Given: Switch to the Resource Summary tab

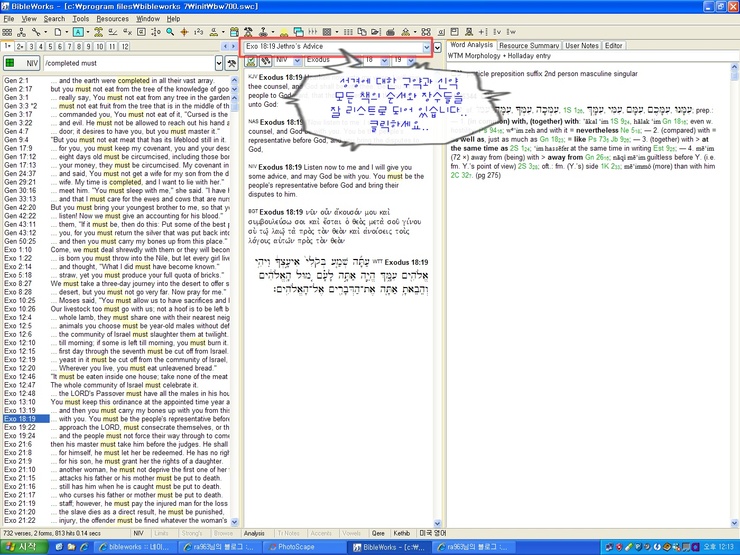Looking at the screenshot, I should click(x=529, y=46).
